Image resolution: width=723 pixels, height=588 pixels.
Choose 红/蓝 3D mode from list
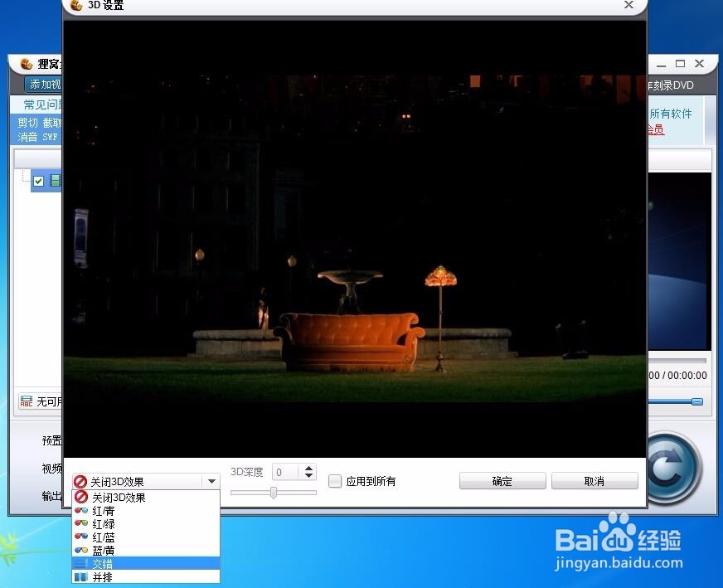click(x=146, y=537)
